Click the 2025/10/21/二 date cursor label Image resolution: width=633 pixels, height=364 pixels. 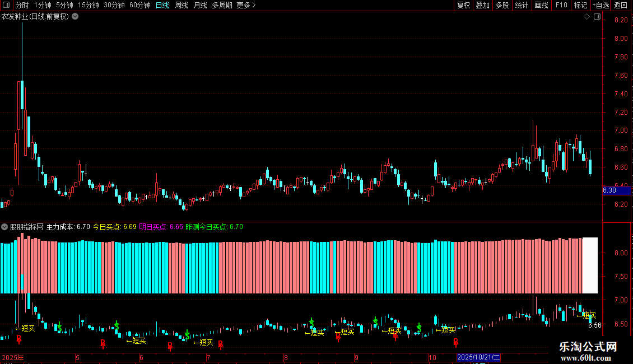(x=479, y=357)
